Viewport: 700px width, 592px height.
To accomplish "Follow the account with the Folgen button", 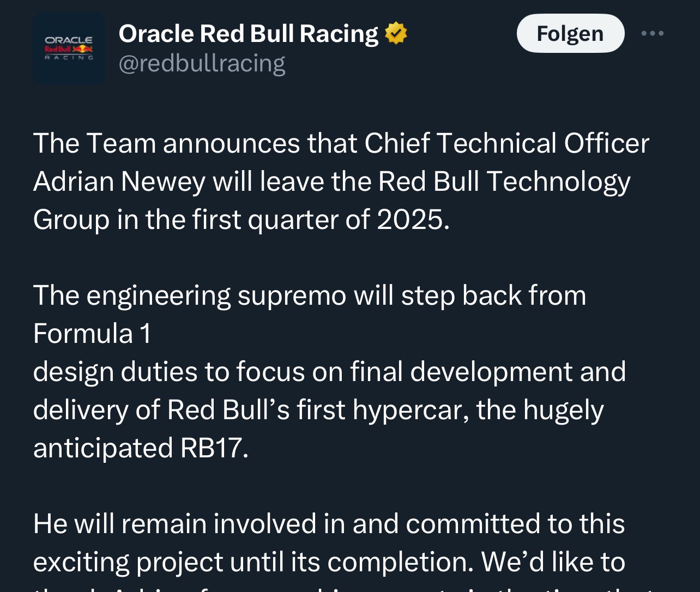I will point(570,33).
